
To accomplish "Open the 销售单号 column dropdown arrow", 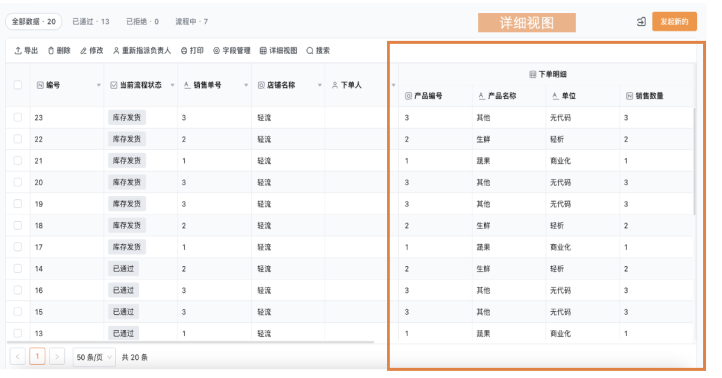I will (x=246, y=85).
